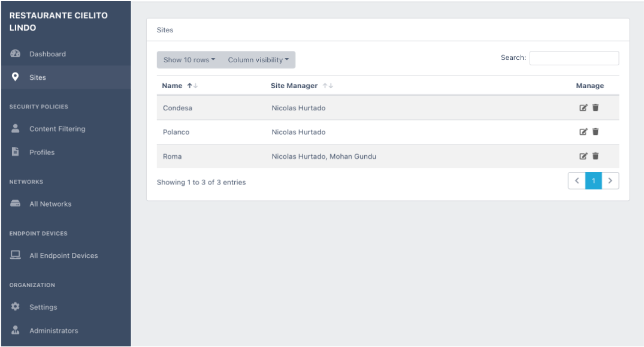This screenshot has height=347, width=644.
Task: Click the Settings gear icon
Action: tap(15, 306)
